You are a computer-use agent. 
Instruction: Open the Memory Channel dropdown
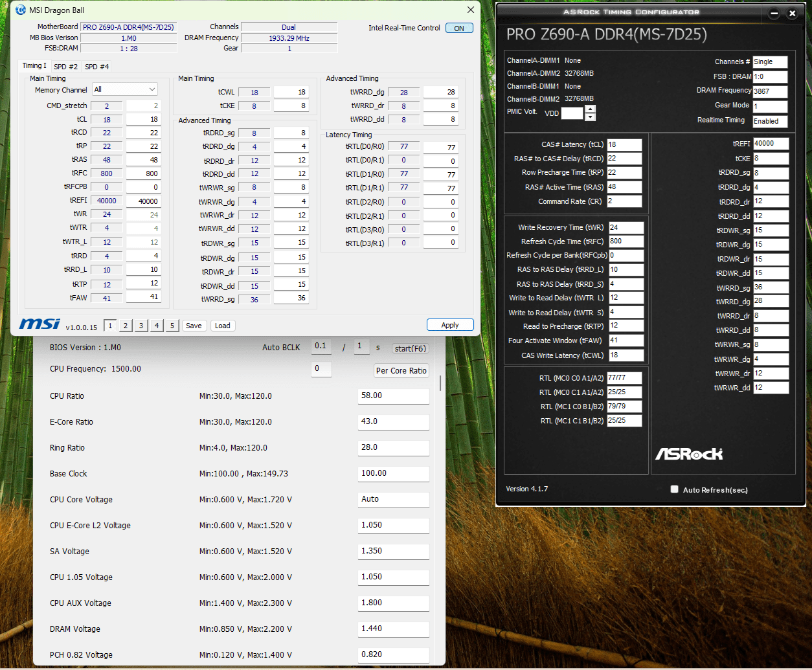pos(125,89)
